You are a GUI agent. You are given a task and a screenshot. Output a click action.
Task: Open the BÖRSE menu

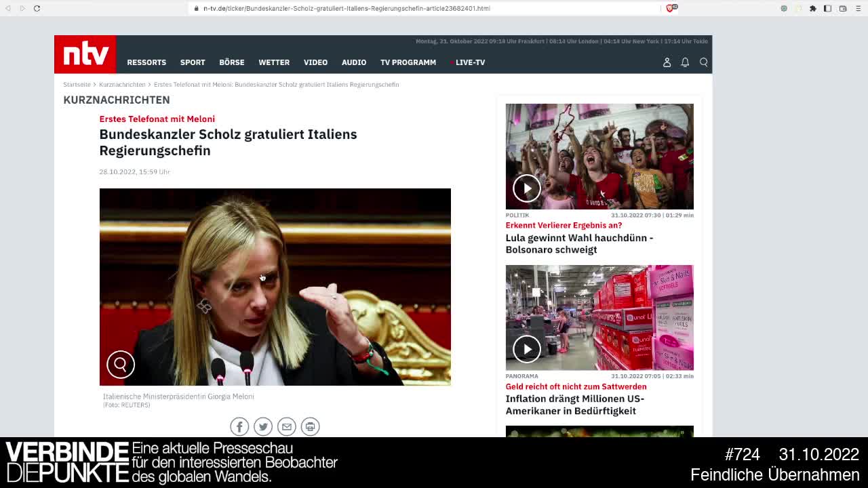point(232,62)
